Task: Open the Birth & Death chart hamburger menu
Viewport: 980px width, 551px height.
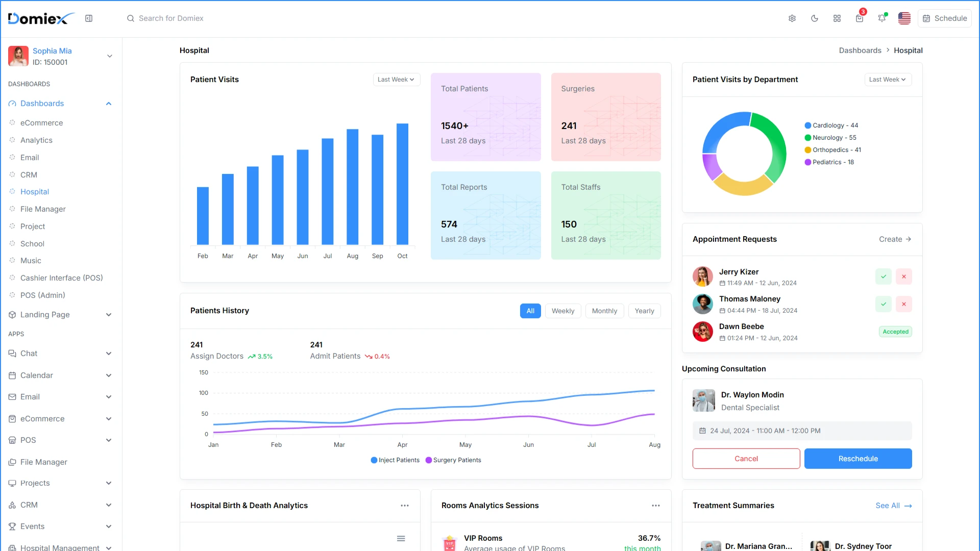Action: [401, 538]
